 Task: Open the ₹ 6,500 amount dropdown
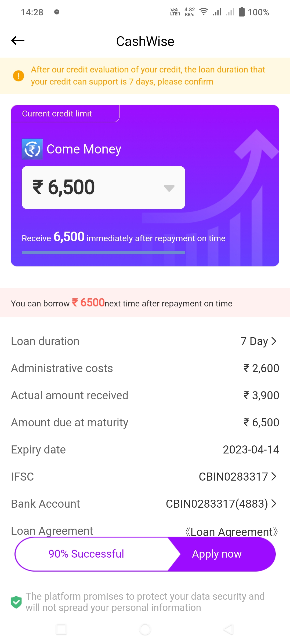click(x=169, y=188)
